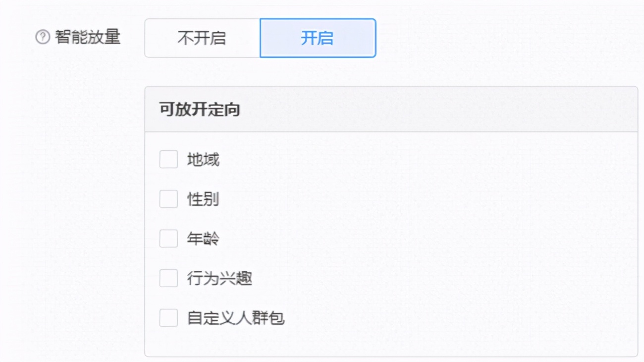The height and width of the screenshot is (362, 644).
Task: Confirm 开启 is highlighted by clicking it
Action: tap(318, 38)
